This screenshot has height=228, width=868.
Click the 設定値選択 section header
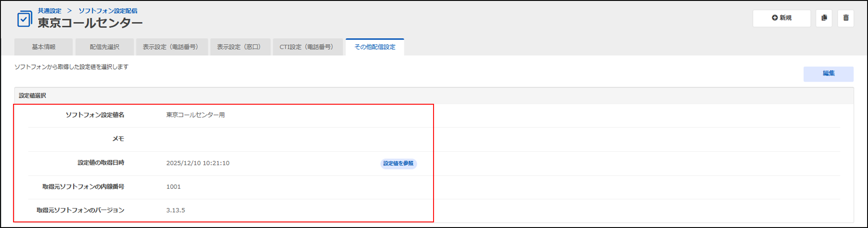[x=33, y=96]
